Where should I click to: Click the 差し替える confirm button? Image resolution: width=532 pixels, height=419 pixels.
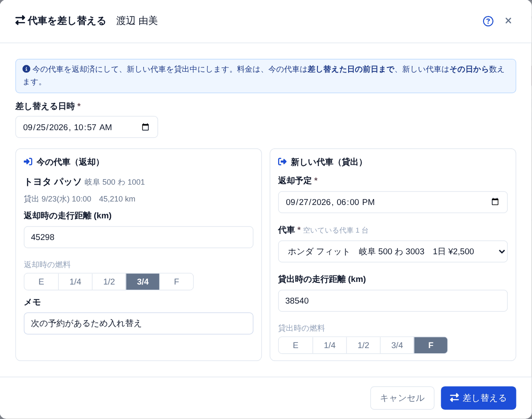click(x=478, y=398)
